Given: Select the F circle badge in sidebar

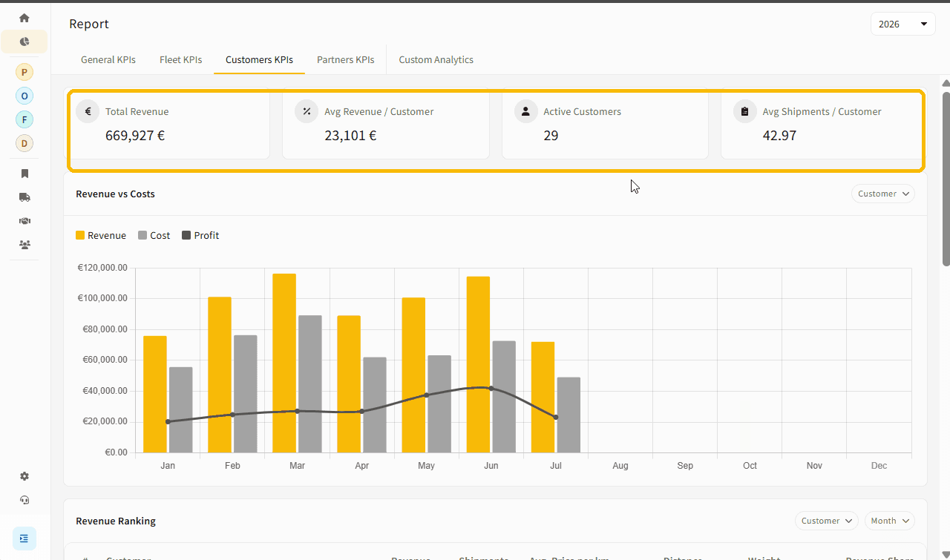Looking at the screenshot, I should [24, 119].
